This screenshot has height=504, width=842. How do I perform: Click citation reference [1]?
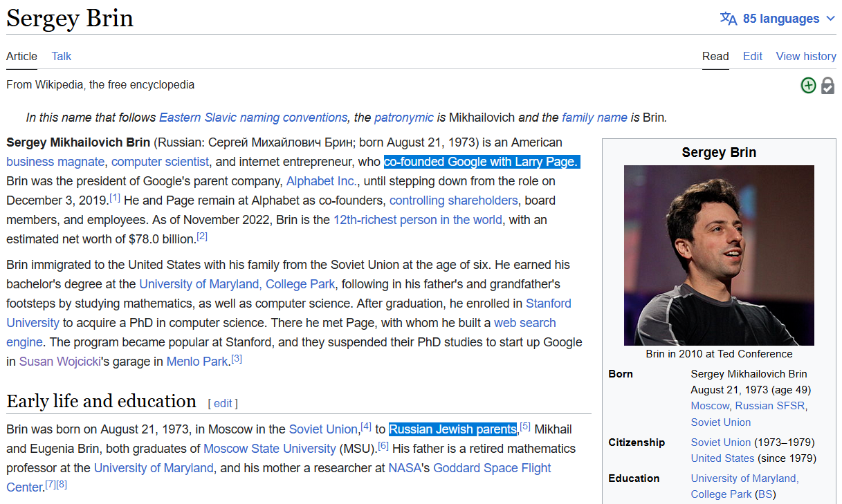[115, 198]
